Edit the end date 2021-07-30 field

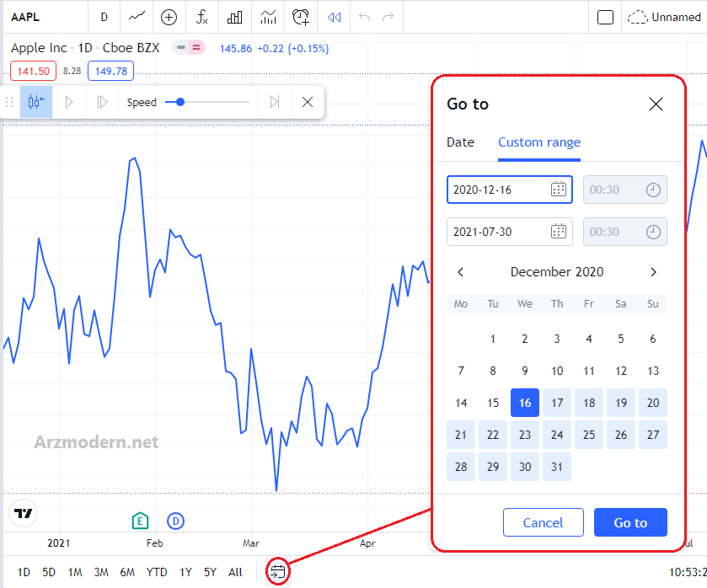click(510, 232)
